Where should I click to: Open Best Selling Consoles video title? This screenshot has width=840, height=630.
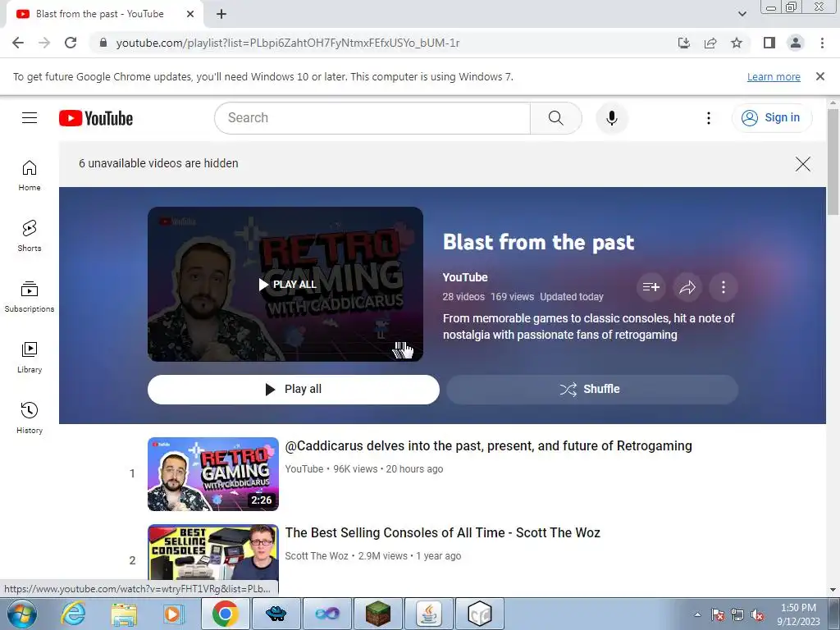(x=442, y=533)
